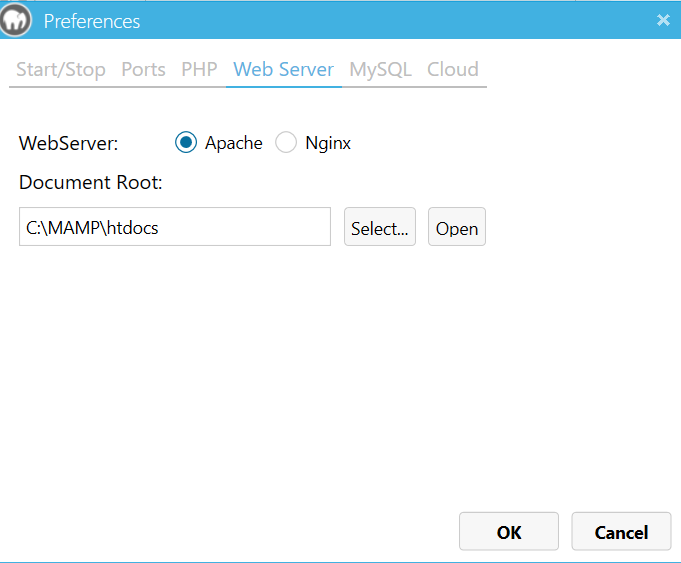Click the Preferences title text

92,21
